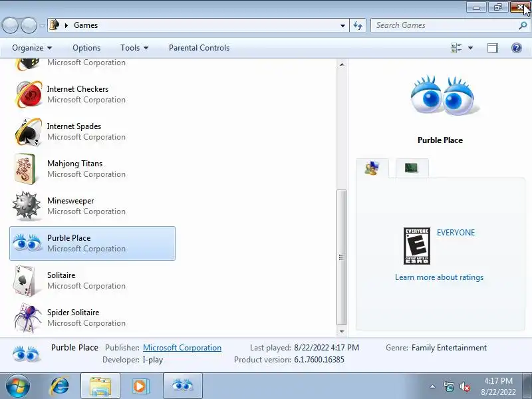The image size is (532, 399).
Task: Open the Windows Start menu
Action: click(18, 386)
